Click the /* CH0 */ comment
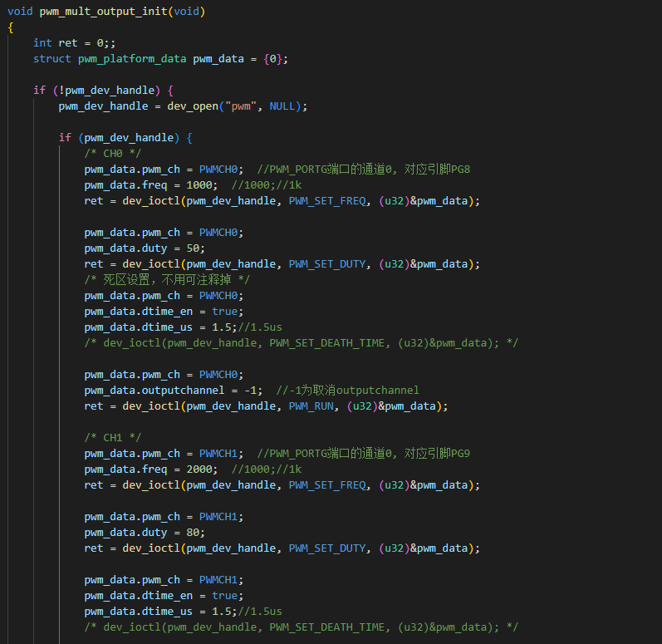Viewport: 662px width, 644px height. click(x=113, y=154)
